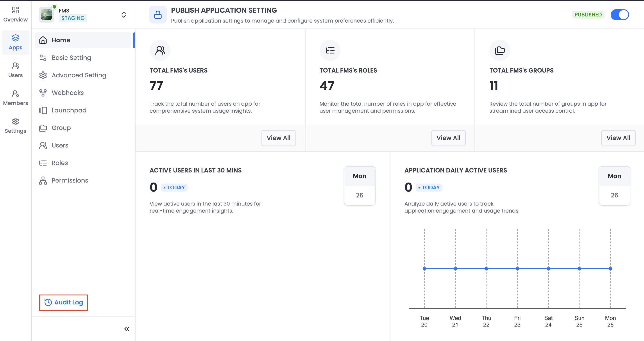The image size is (644, 341).
Task: Go to Advanced Setting page
Action: point(79,75)
